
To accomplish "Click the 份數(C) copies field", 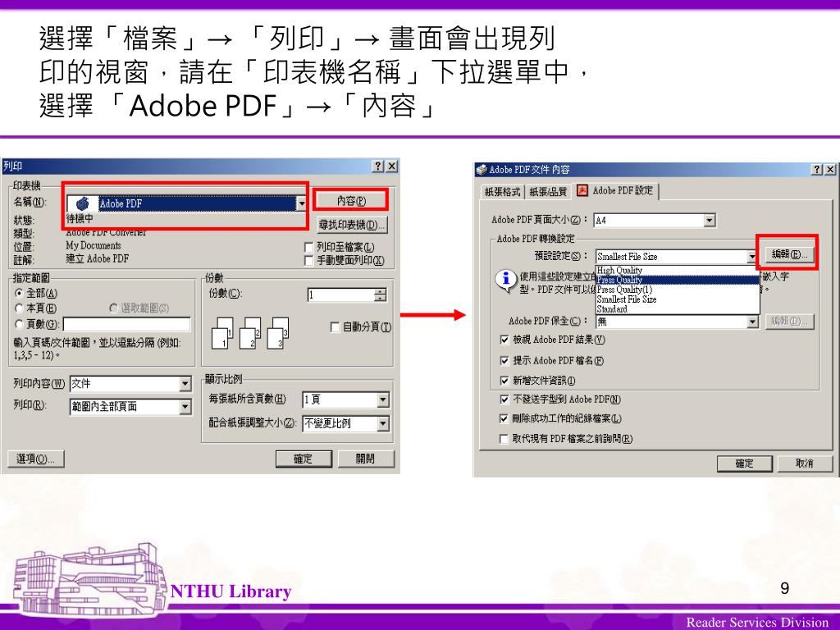I will point(340,294).
